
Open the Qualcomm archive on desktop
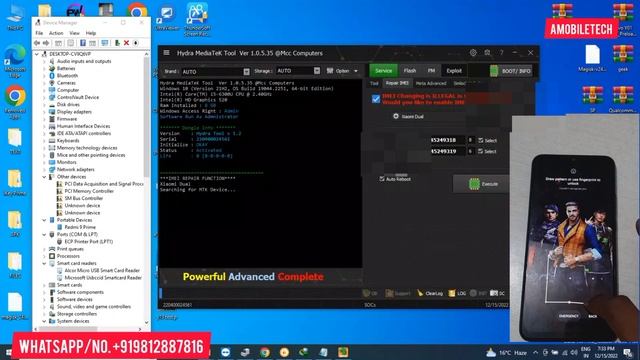[x=622, y=99]
